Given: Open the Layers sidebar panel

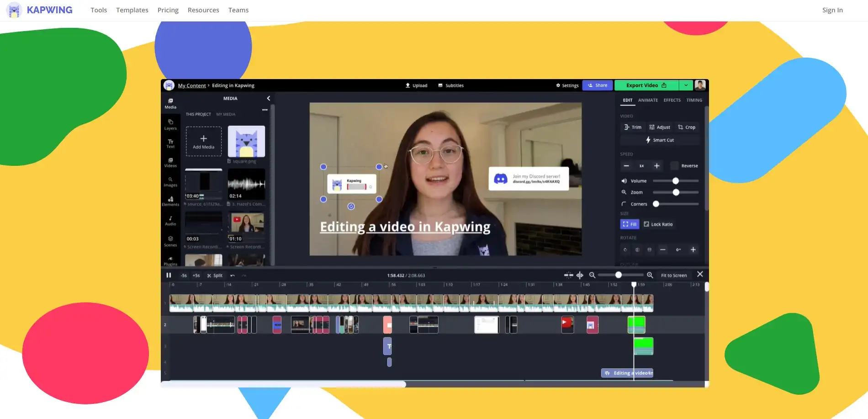Looking at the screenshot, I should (170, 124).
